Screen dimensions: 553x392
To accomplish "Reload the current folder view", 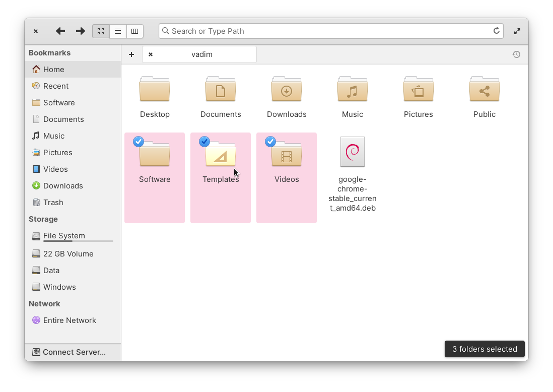I will coord(497,31).
